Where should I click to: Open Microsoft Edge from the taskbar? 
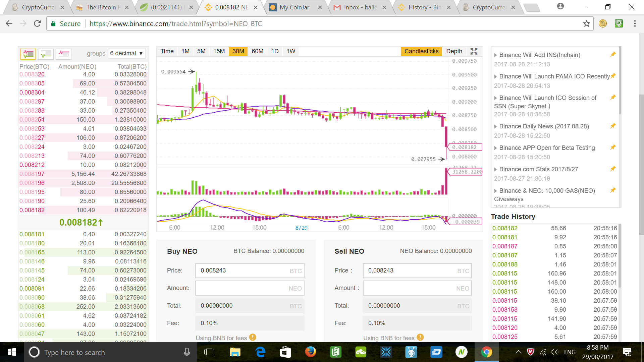[260, 352]
